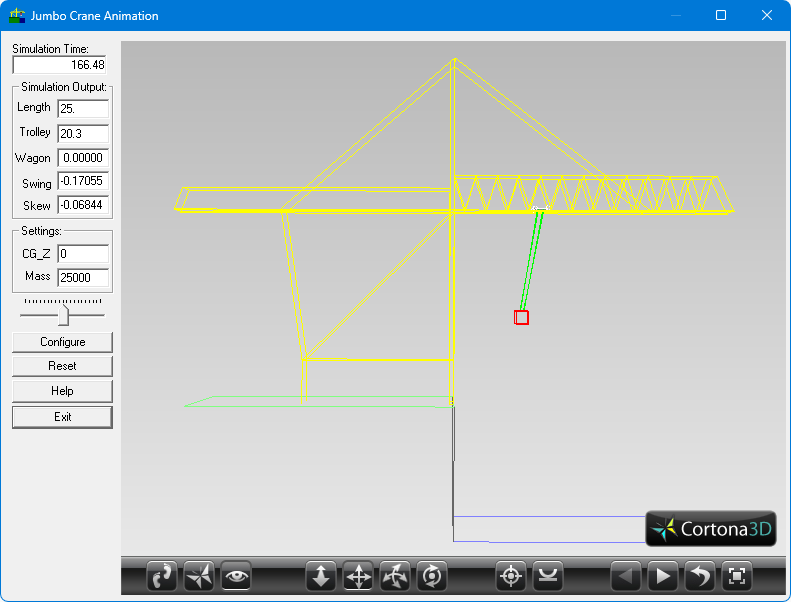
Task: Click the Plan vertical-arrows navigation icon
Action: click(x=321, y=576)
